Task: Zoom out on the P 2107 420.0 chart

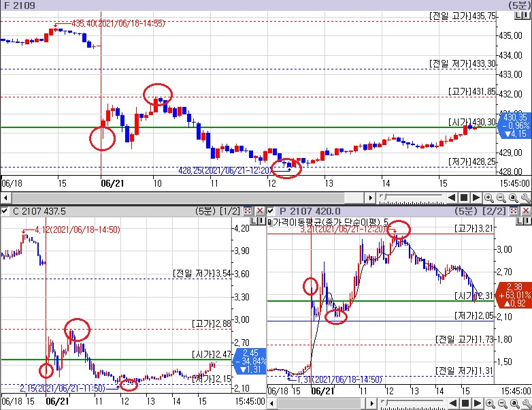Action: tap(502, 404)
